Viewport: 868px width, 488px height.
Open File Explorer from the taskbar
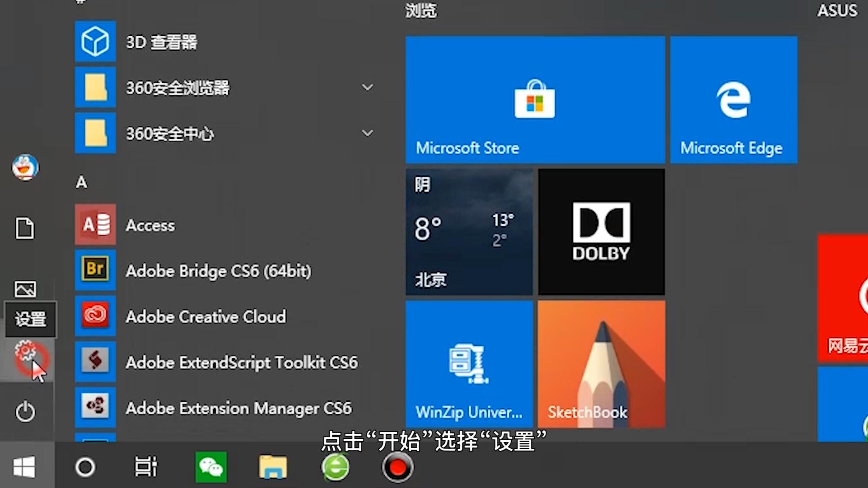273,467
